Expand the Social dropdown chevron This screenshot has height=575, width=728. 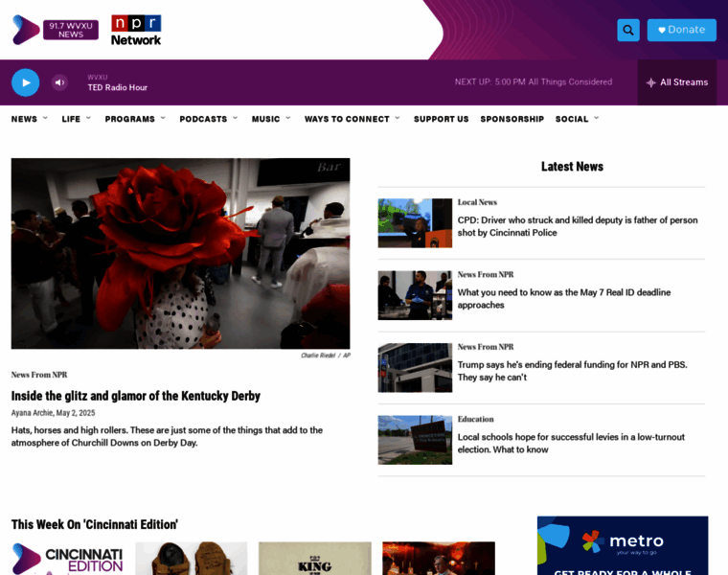pos(597,119)
